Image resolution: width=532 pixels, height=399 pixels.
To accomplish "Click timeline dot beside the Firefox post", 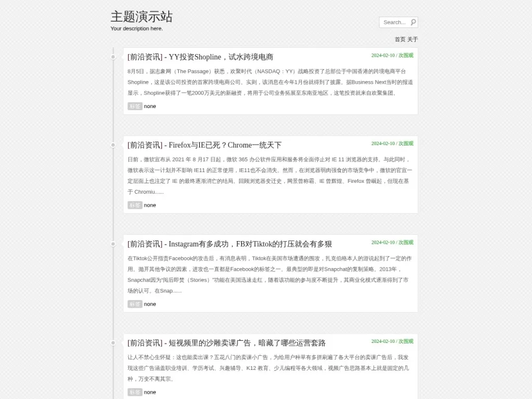I will [113, 145].
